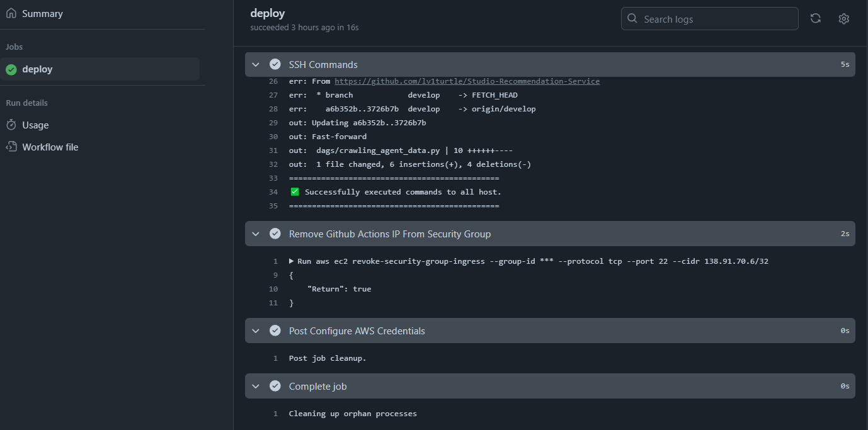
Task: Open the log settings gear icon
Action: 843,18
